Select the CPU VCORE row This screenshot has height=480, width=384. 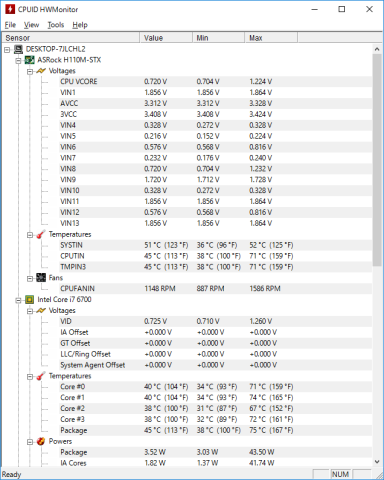tap(216, 82)
